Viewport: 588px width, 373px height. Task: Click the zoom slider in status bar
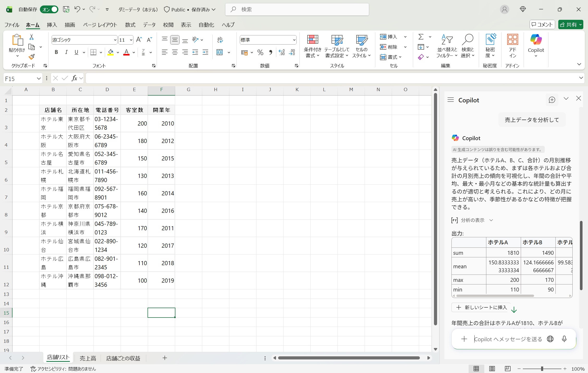pos(542,369)
